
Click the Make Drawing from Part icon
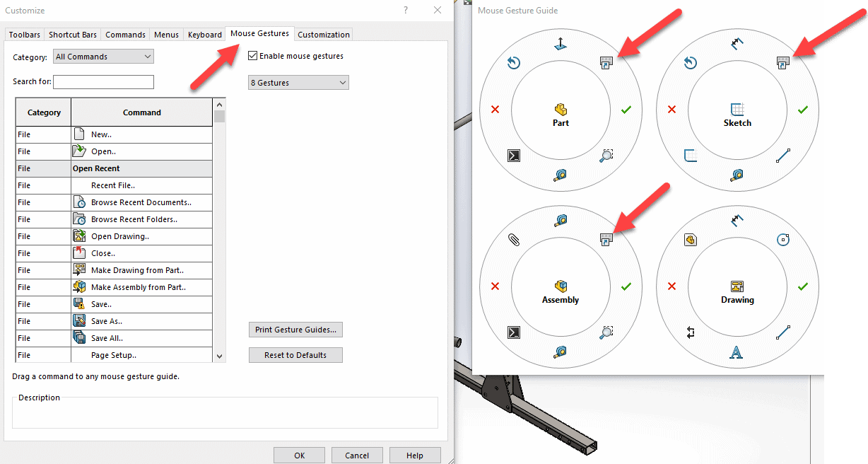click(x=79, y=270)
